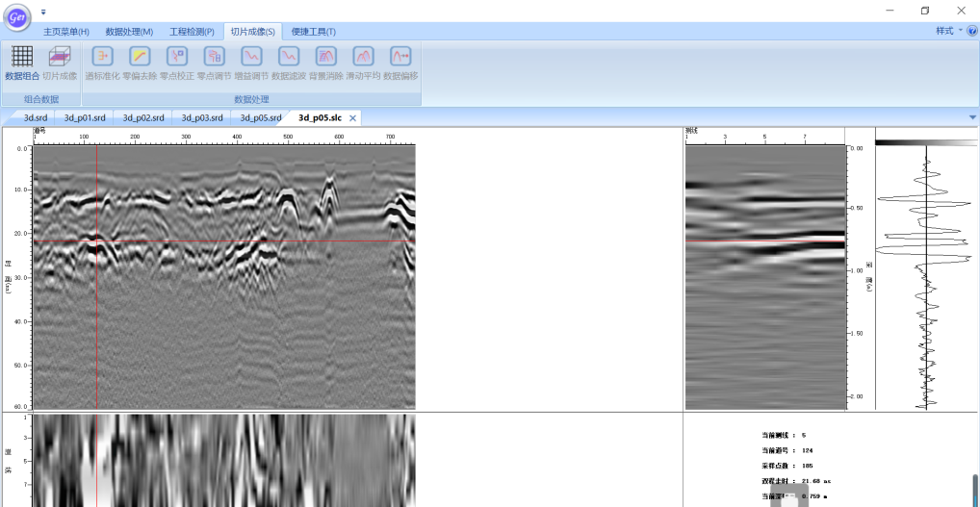This screenshot has width=980, height=507.
Task: Switch to the 数据处理(M) ribbon tab
Action: point(129,32)
